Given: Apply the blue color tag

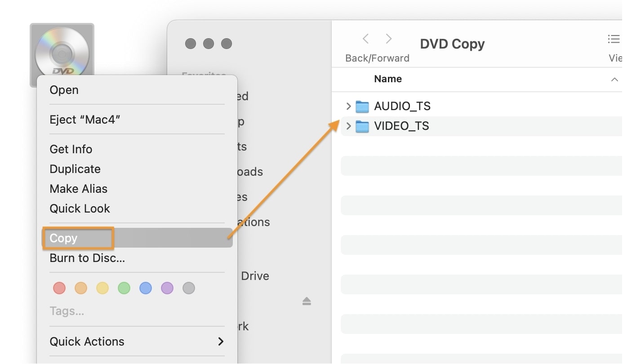Looking at the screenshot, I should click(x=146, y=288).
